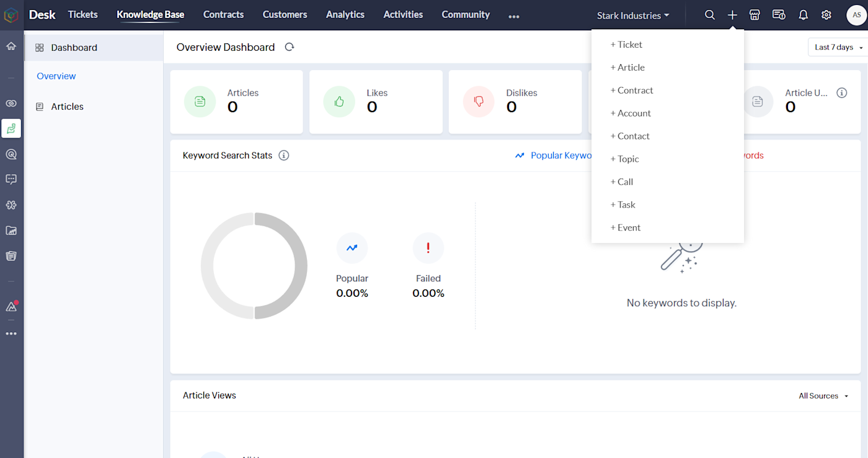
Task: Open Dashboard in the side panel
Action: (x=94, y=48)
